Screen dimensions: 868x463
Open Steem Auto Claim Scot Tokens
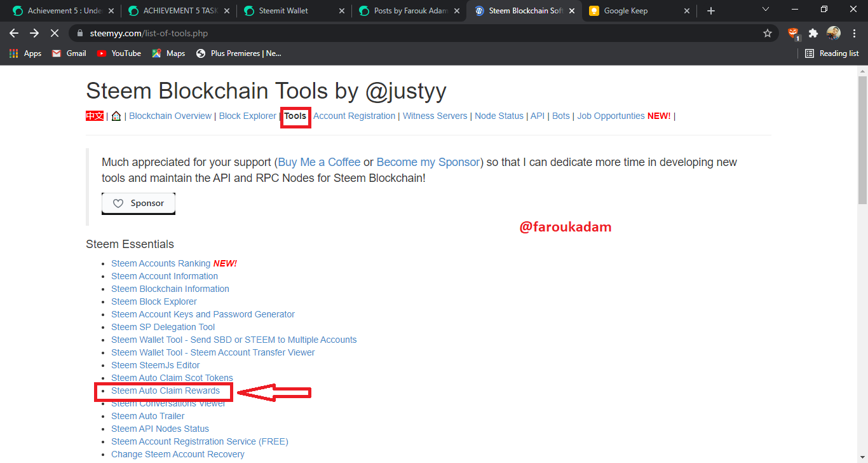(172, 378)
